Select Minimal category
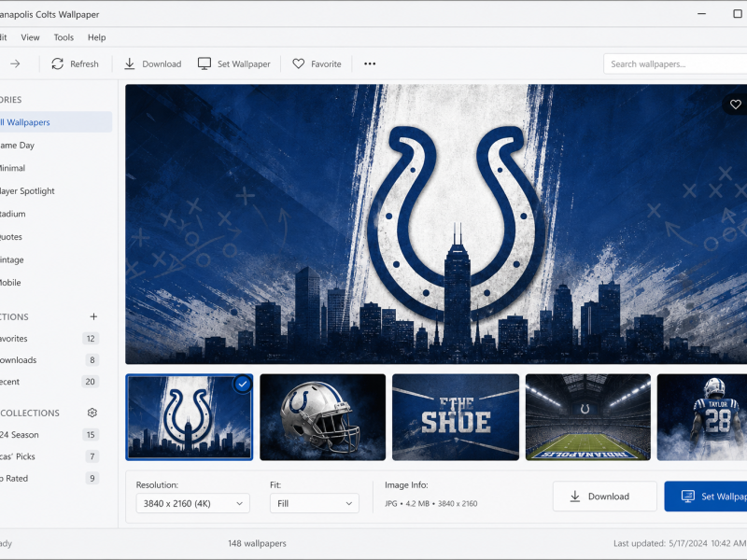This screenshot has width=747, height=560. click(56, 168)
